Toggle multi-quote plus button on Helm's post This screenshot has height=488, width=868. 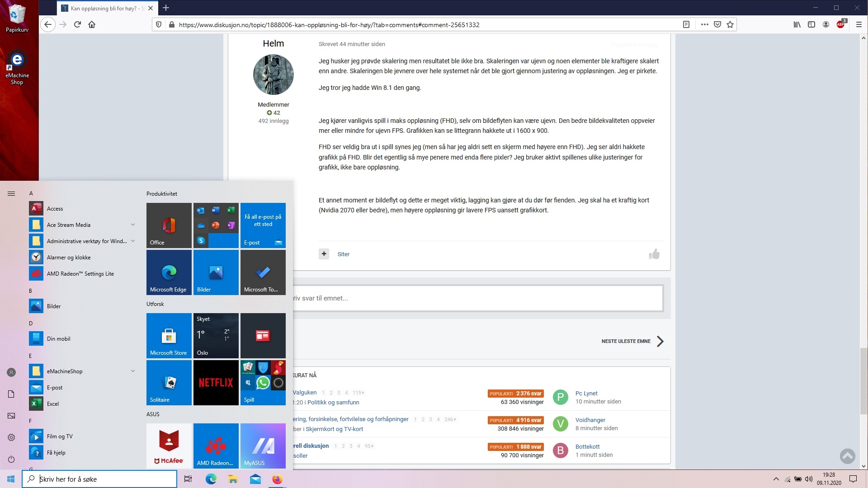[324, 254]
